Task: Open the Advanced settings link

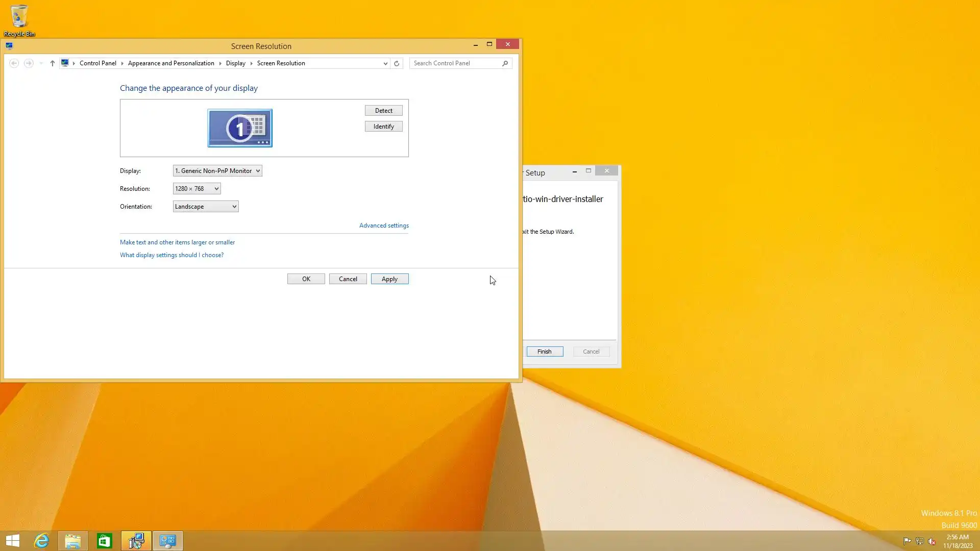Action: (x=383, y=226)
